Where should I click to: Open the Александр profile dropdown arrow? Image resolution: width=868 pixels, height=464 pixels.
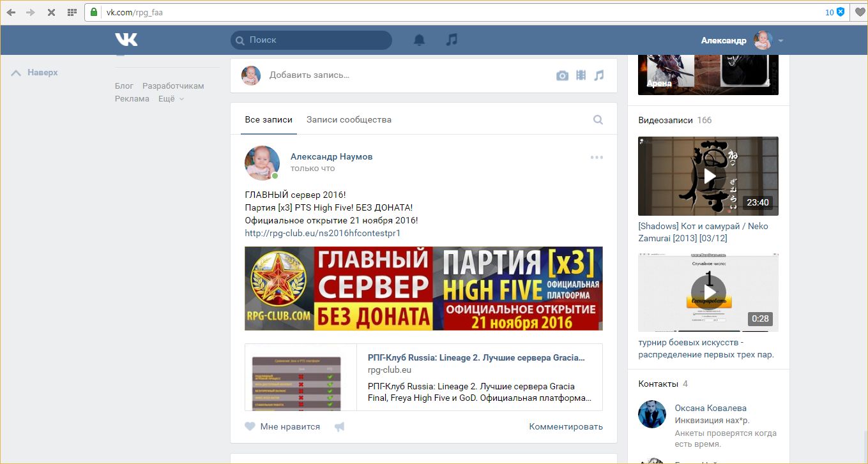coord(780,41)
